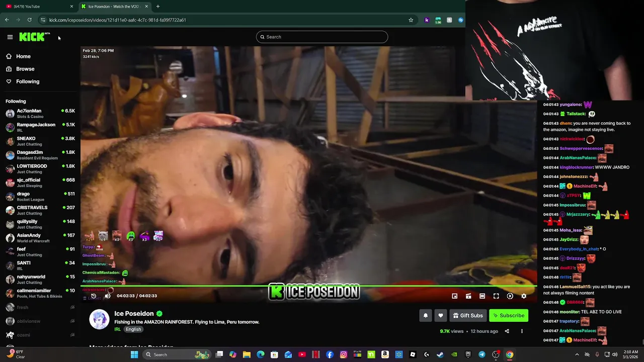Follow channel with heart button

pyautogui.click(x=441, y=315)
